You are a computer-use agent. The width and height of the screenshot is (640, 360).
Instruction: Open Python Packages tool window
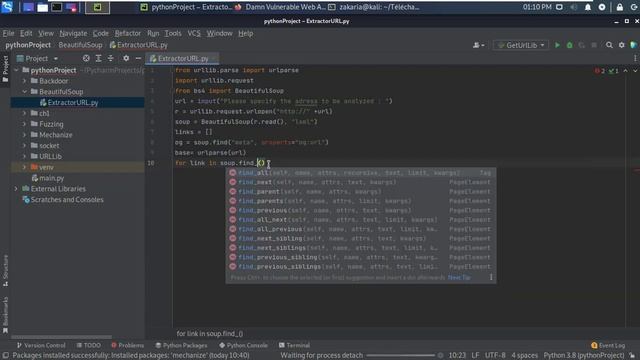(x=181, y=345)
